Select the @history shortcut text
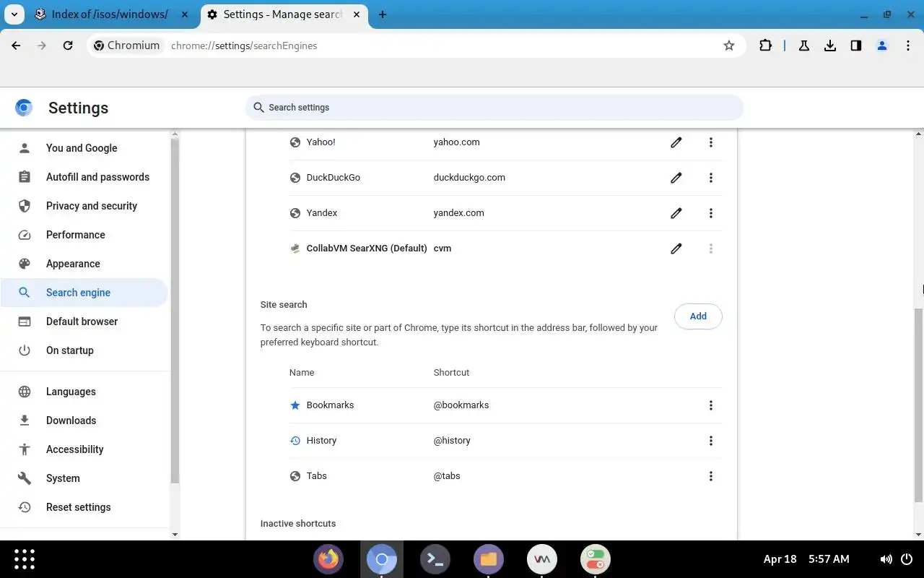 [x=452, y=441]
